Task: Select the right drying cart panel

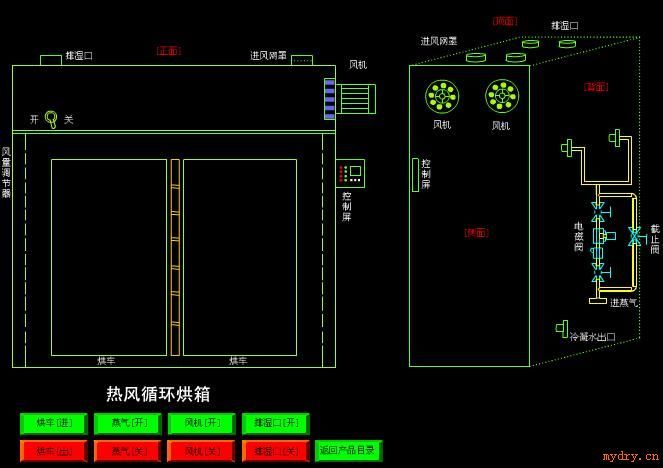Action: (240, 257)
